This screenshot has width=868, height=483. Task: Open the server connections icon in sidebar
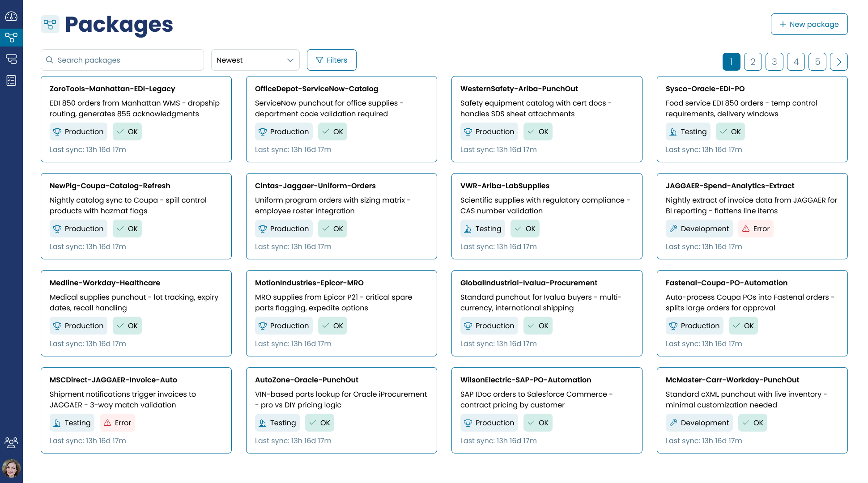coord(11,59)
